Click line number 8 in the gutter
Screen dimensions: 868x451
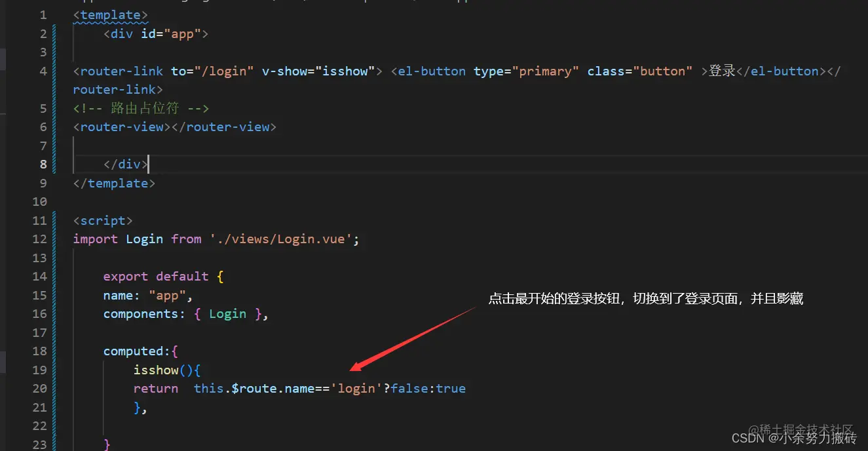(43, 164)
